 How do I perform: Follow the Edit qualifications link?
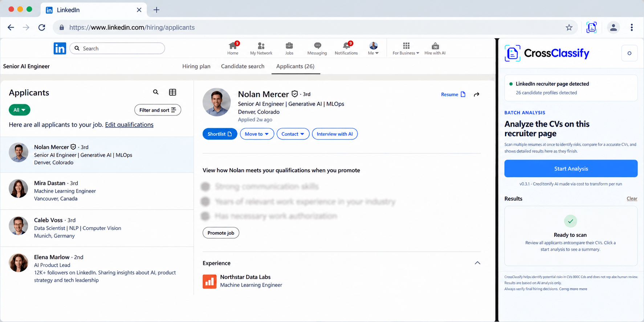click(129, 125)
